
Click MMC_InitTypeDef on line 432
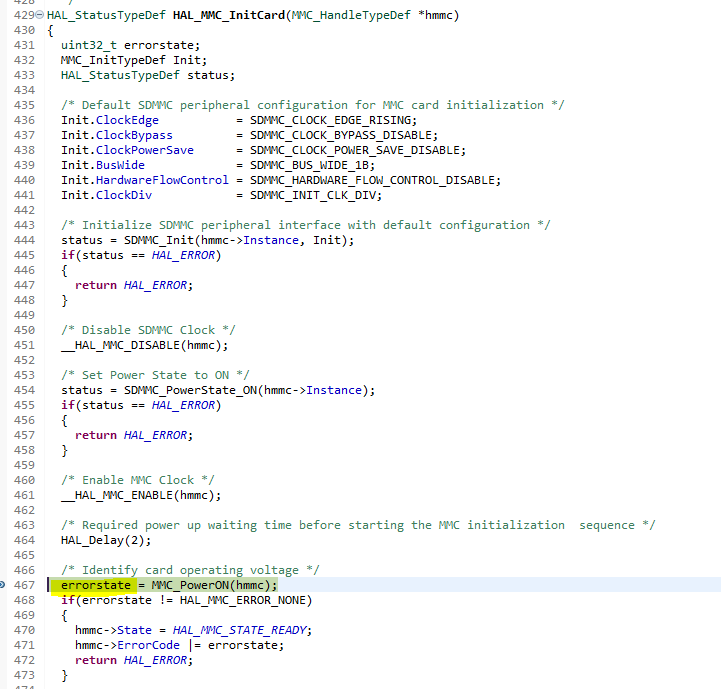click(113, 60)
